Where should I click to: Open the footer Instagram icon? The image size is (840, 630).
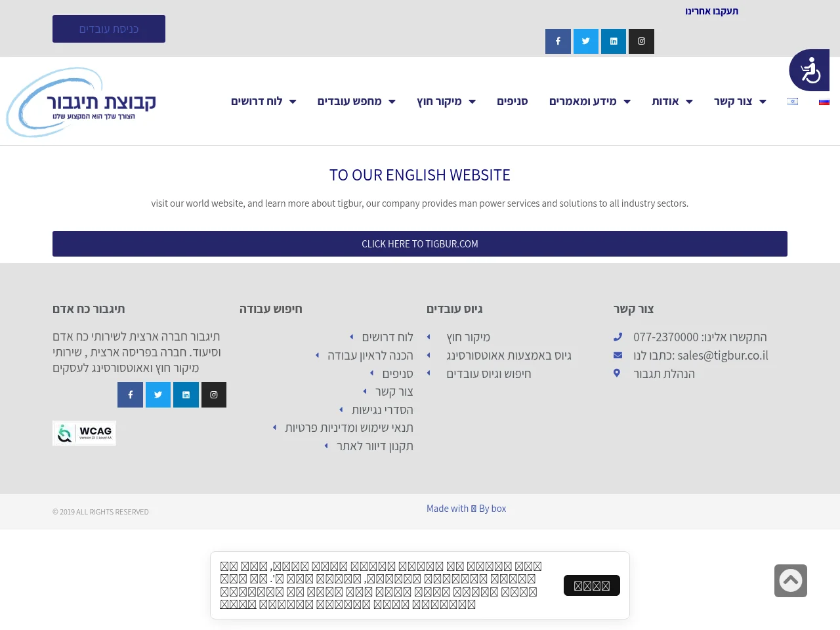click(x=214, y=395)
